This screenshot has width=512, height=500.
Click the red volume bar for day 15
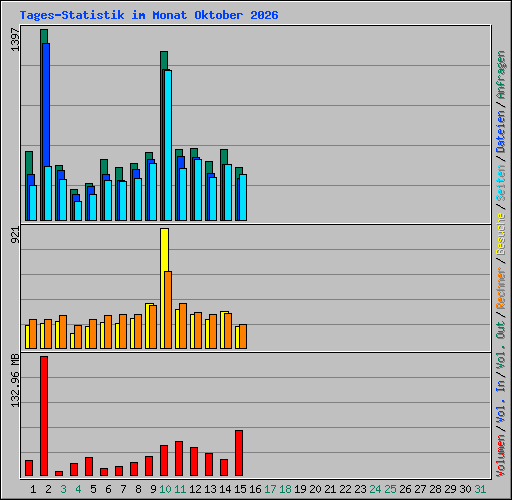[x=239, y=453]
